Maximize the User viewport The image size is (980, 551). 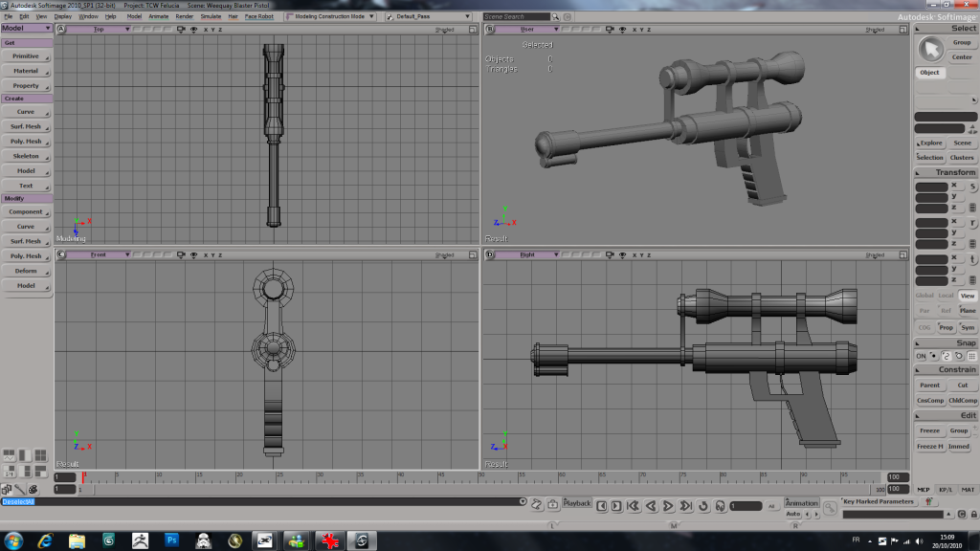pos(903,30)
